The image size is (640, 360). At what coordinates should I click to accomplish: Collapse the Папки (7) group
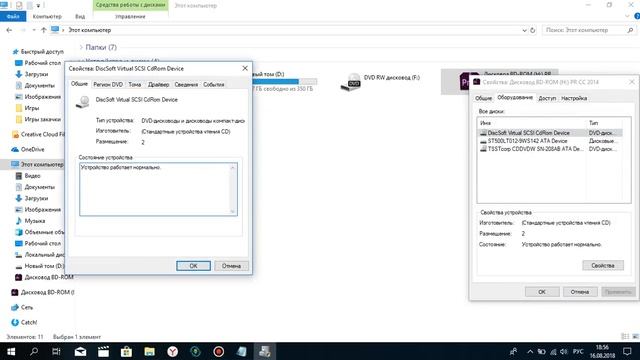tap(81, 47)
